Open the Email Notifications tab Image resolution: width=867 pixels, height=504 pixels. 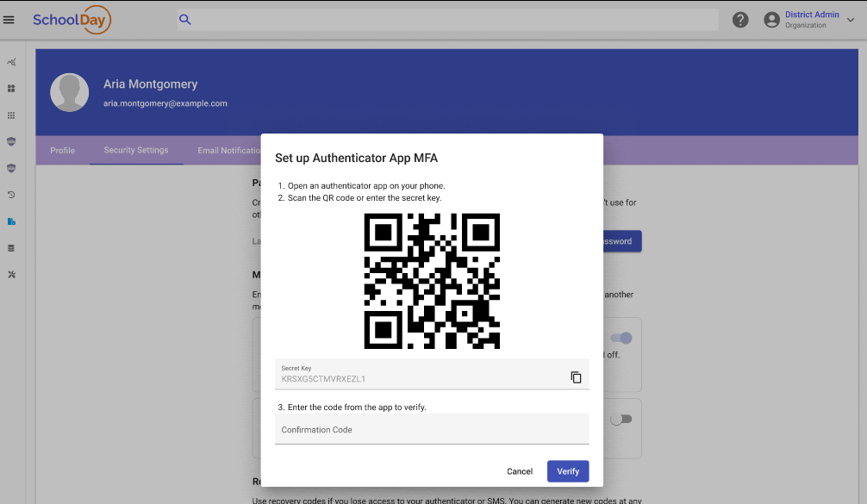(x=229, y=150)
